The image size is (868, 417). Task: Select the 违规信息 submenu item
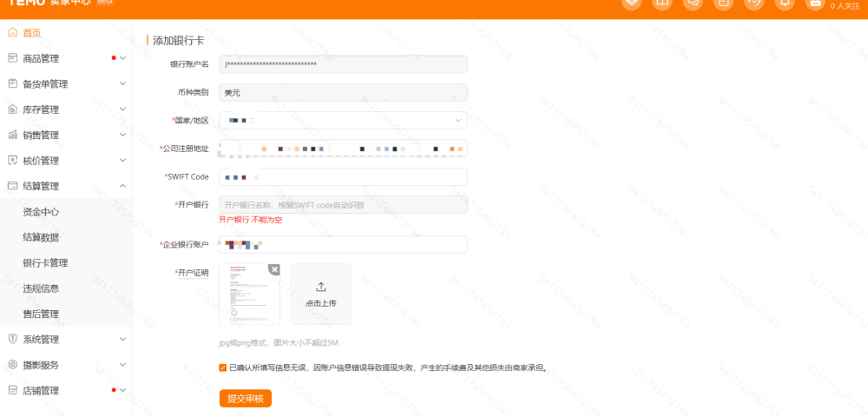click(x=41, y=288)
